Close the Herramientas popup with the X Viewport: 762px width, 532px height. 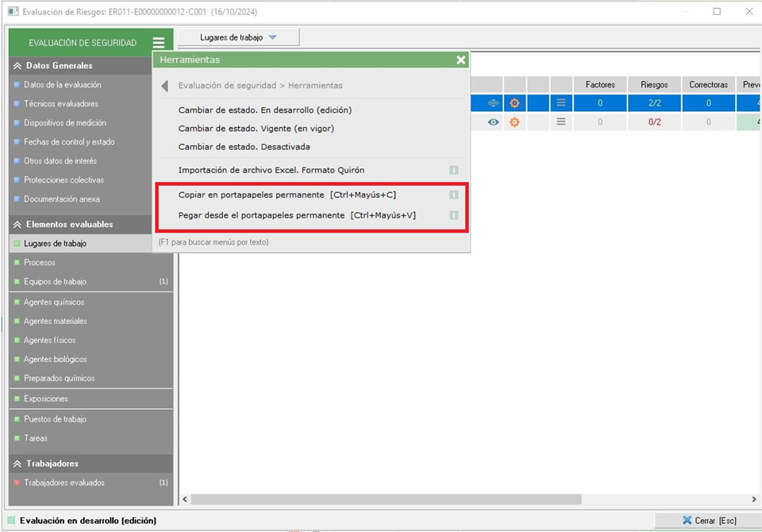(461, 60)
